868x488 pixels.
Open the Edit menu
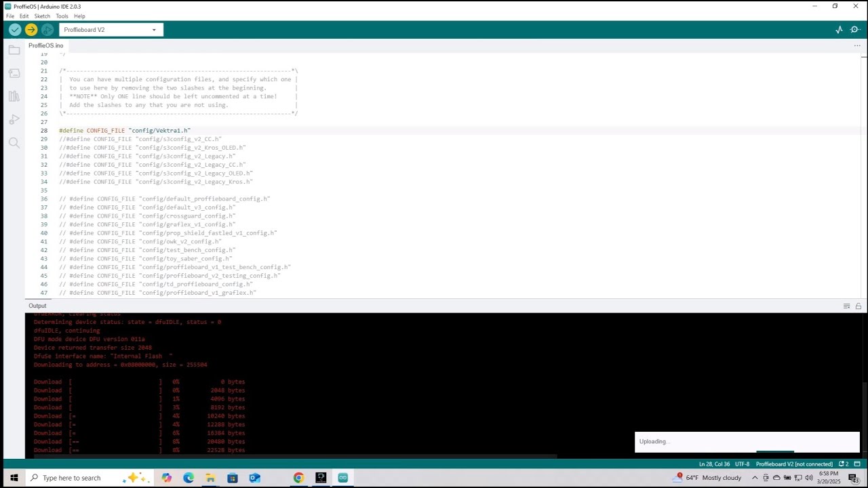[x=24, y=16]
